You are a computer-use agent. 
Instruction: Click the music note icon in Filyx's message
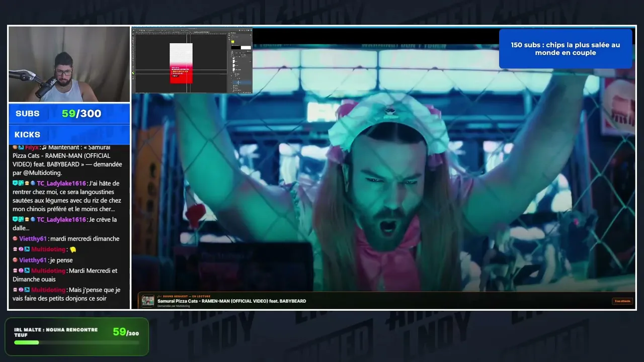point(44,147)
